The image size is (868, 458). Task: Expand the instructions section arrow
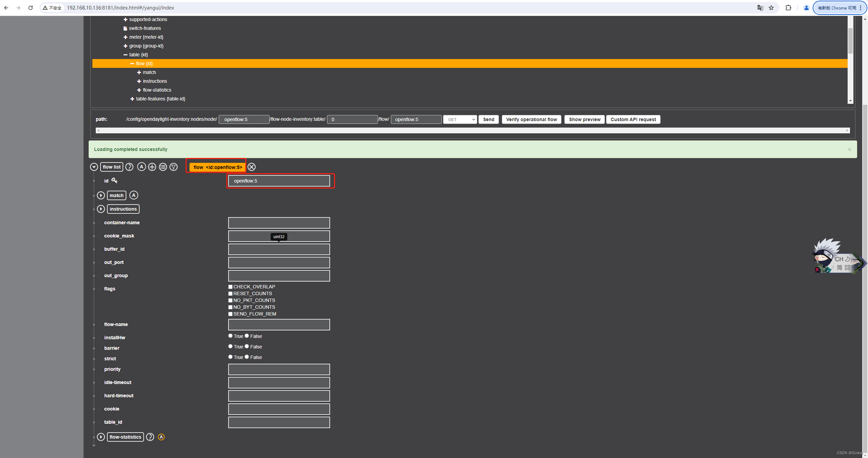[101, 209]
